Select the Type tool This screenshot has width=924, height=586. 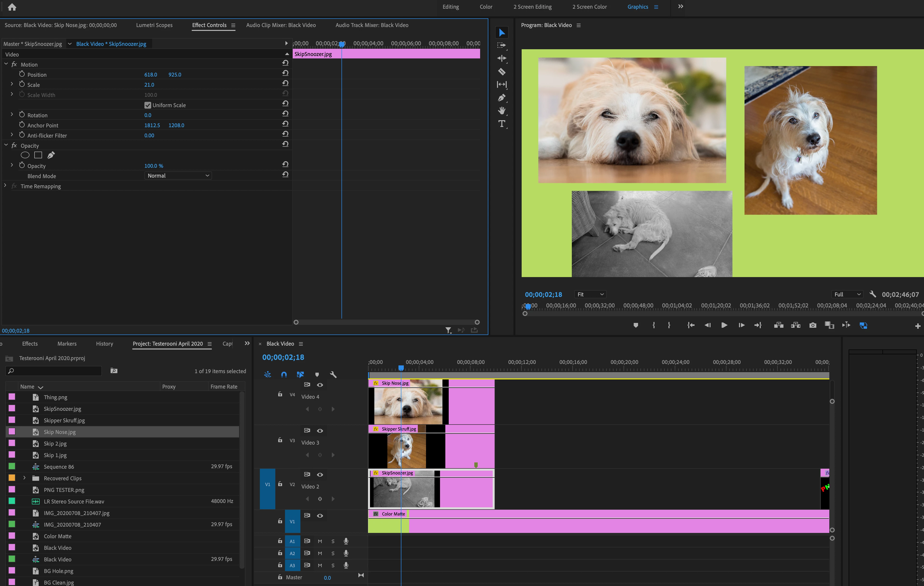[x=502, y=124]
